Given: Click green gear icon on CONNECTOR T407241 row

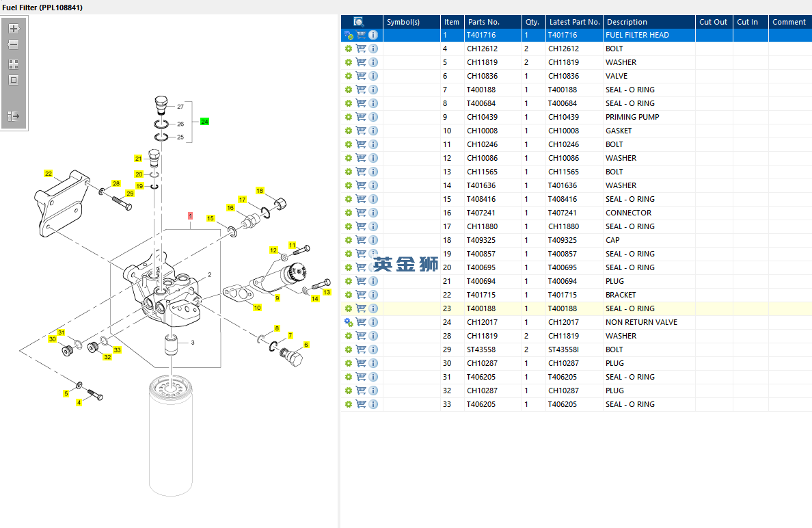Looking at the screenshot, I should tap(349, 213).
